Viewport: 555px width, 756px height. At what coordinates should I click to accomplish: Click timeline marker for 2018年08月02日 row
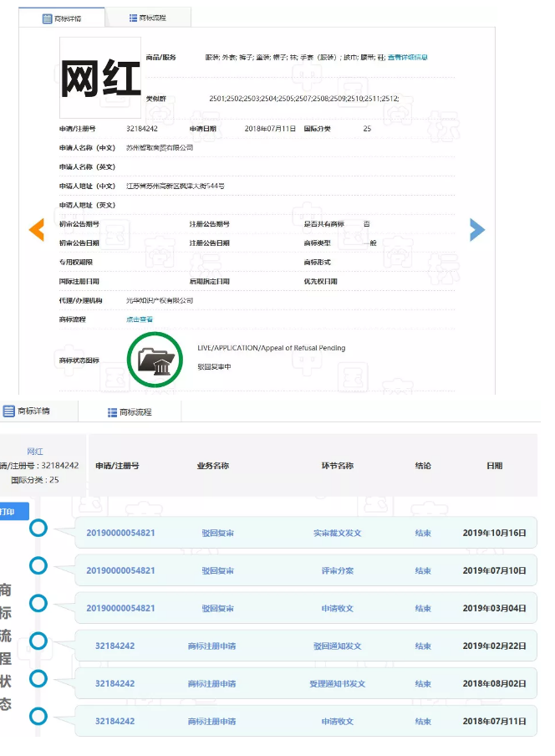[38, 679]
